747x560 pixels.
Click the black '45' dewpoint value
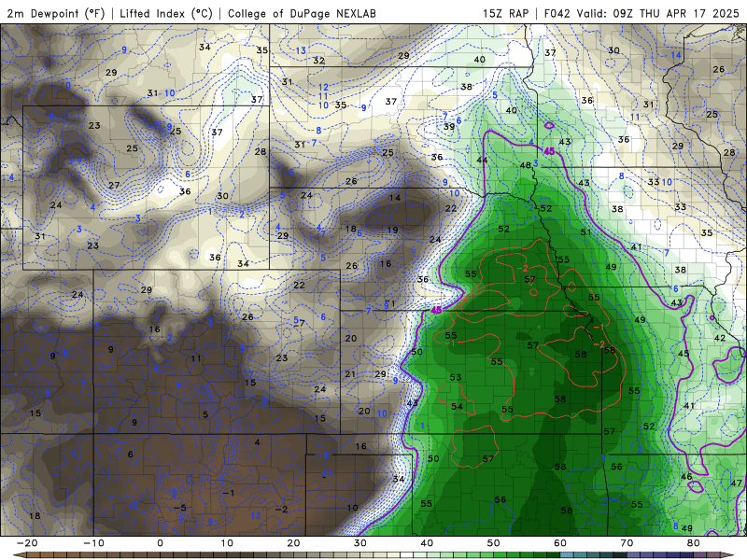point(684,354)
